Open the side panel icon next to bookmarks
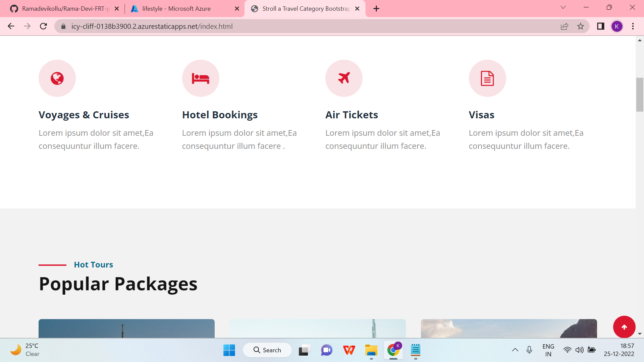The image size is (644, 362). pos(600,26)
